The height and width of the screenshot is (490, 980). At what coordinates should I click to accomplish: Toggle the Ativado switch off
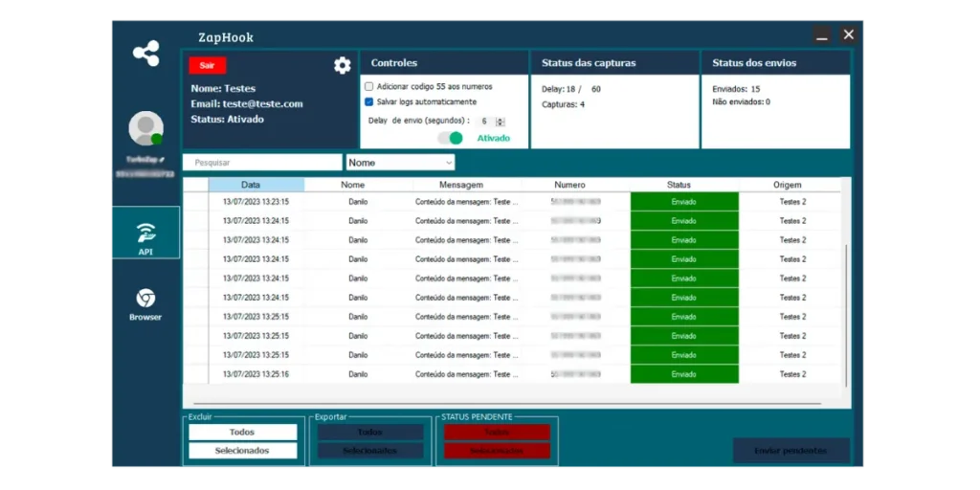pyautogui.click(x=450, y=138)
